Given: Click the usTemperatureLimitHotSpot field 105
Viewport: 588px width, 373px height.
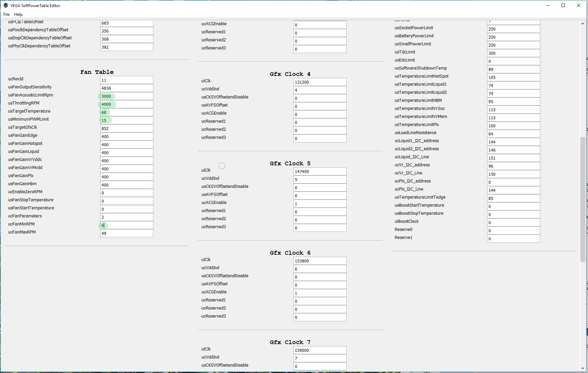Looking at the screenshot, I should pyautogui.click(x=514, y=77).
